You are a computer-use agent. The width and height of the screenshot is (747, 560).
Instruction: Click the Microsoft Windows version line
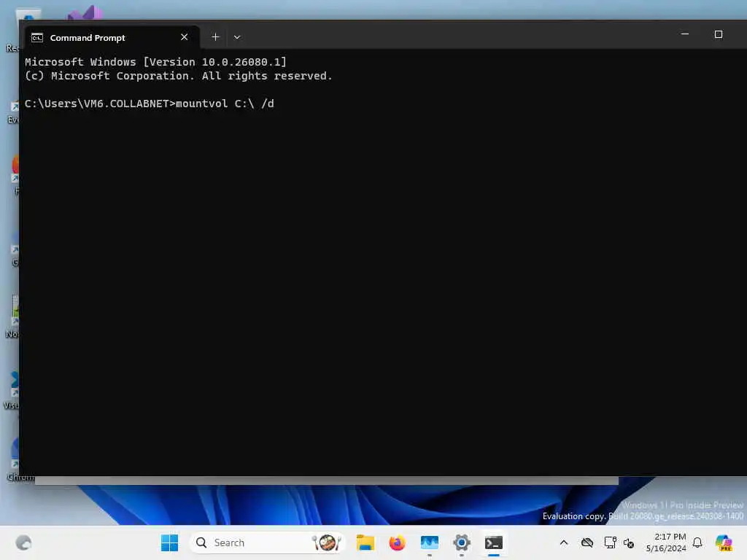[x=156, y=62]
